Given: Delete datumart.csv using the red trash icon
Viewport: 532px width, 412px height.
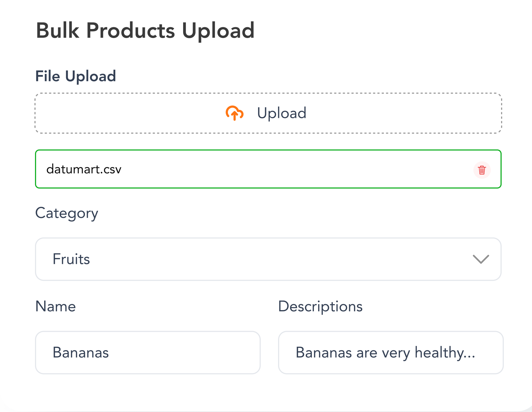Looking at the screenshot, I should pos(482,170).
